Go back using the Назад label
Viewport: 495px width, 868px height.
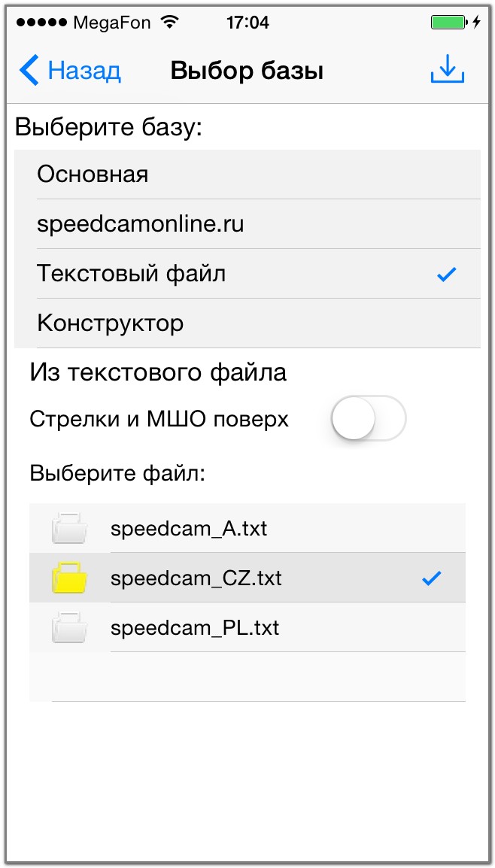click(84, 71)
